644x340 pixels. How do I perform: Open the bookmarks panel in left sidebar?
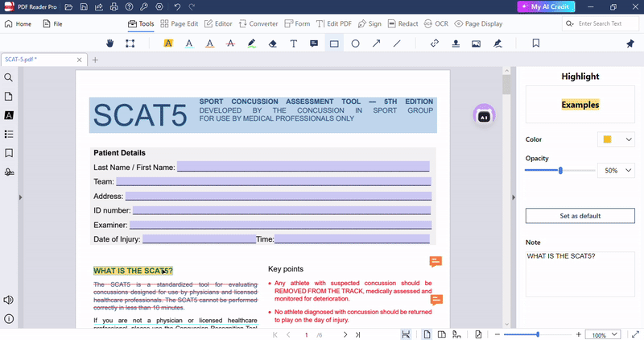point(9,153)
